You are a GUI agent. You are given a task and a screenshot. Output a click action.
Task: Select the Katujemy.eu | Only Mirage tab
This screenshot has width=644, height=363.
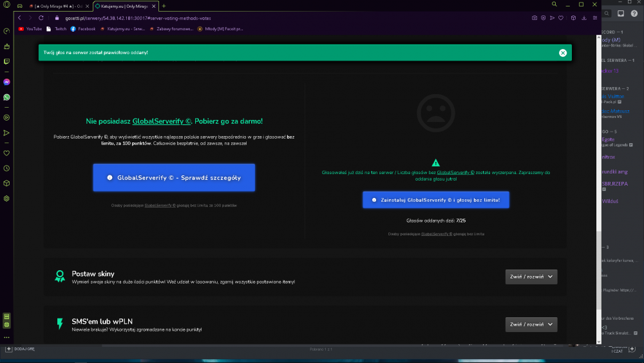coord(126,6)
